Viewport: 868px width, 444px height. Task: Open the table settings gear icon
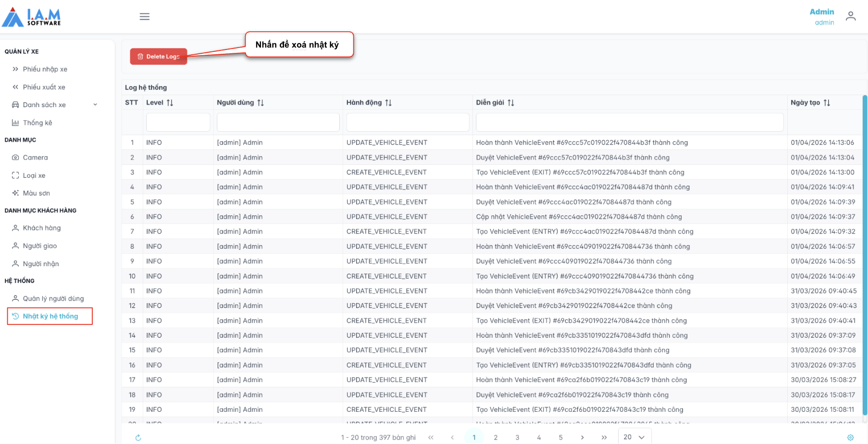tap(850, 437)
